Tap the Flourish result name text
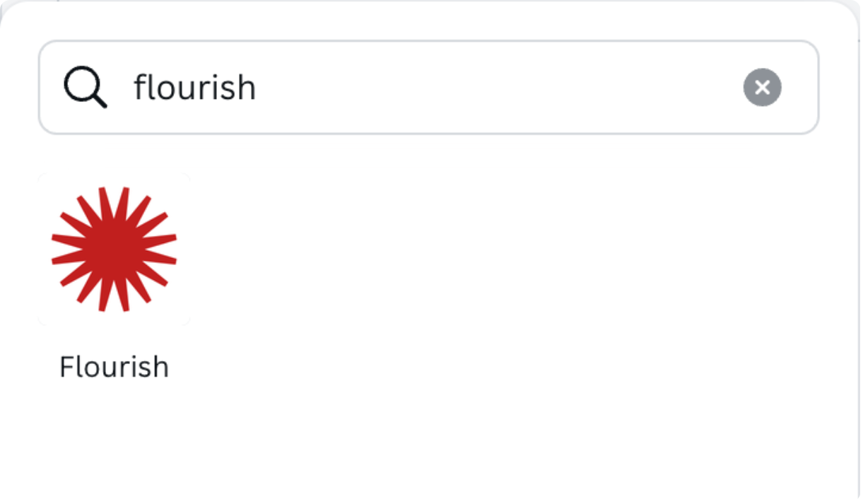The width and height of the screenshot is (863, 504). tap(114, 368)
